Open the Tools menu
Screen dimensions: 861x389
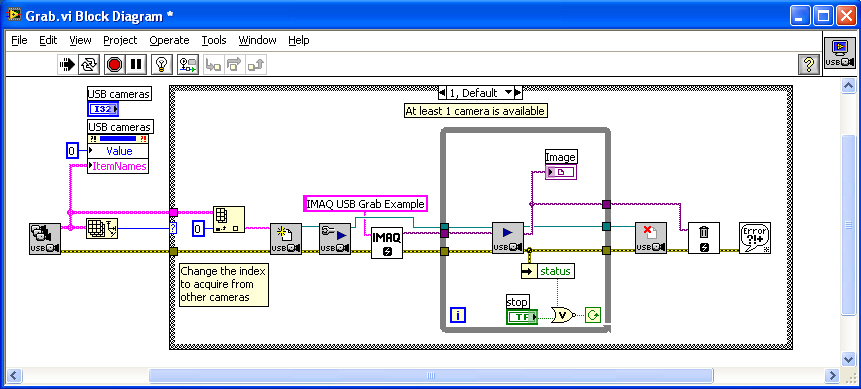[214, 40]
